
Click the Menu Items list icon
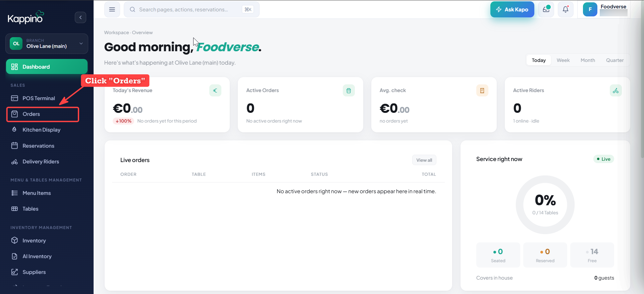[14, 193]
